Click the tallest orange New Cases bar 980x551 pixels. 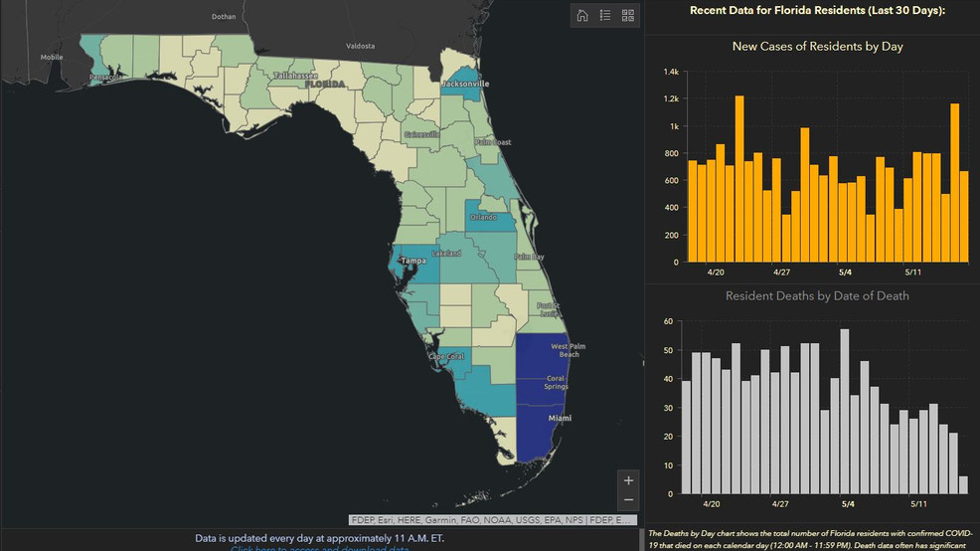(739, 179)
